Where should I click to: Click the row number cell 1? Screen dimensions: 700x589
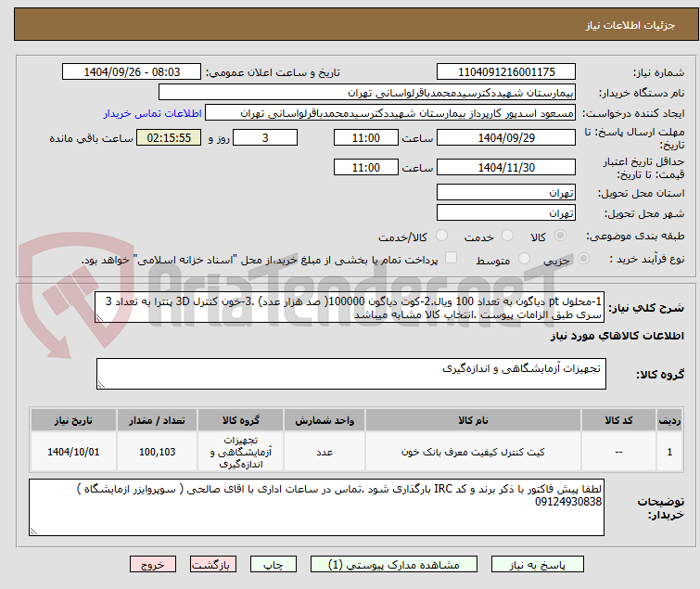(x=669, y=452)
